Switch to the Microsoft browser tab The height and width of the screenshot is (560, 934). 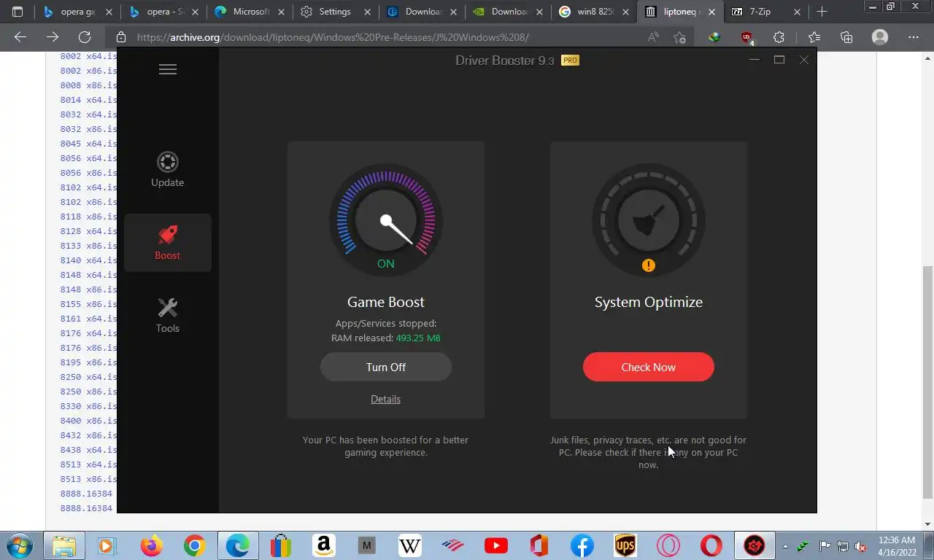click(x=250, y=12)
